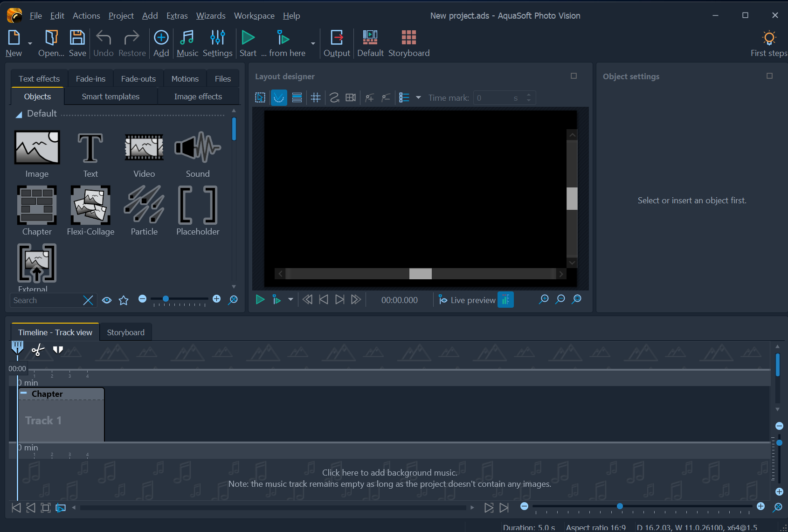788x532 pixels.
Task: Select the Image object
Action: pyautogui.click(x=37, y=154)
